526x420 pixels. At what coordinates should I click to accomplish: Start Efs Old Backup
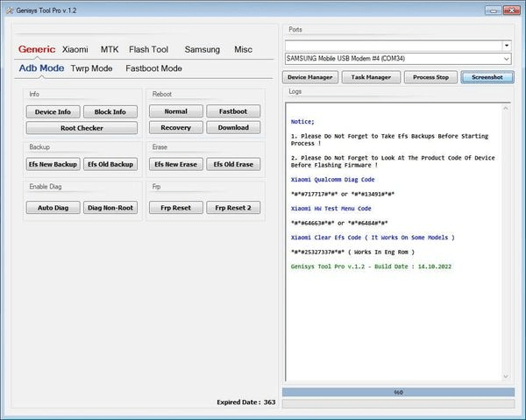(x=110, y=164)
